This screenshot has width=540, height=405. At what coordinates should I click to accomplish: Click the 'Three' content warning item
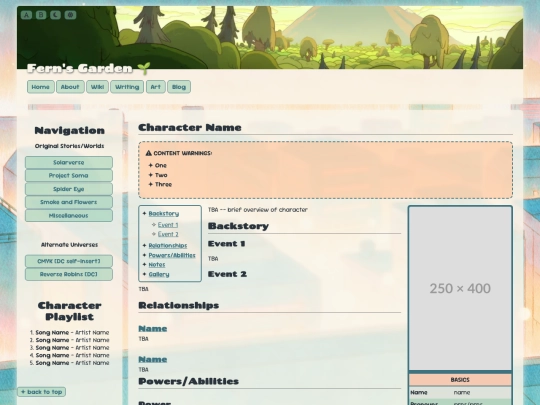(x=163, y=184)
